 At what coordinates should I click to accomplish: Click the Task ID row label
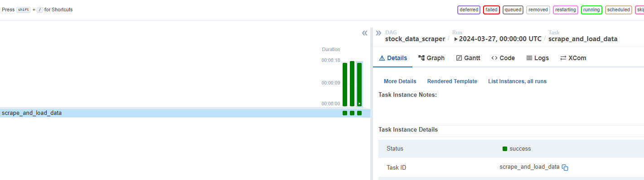(x=397, y=167)
